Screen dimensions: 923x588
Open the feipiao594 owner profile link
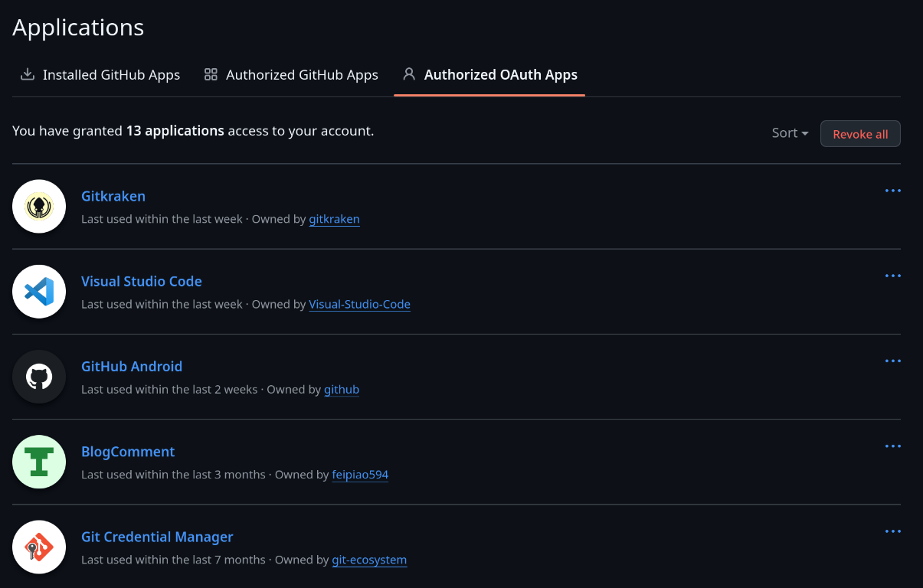(360, 475)
